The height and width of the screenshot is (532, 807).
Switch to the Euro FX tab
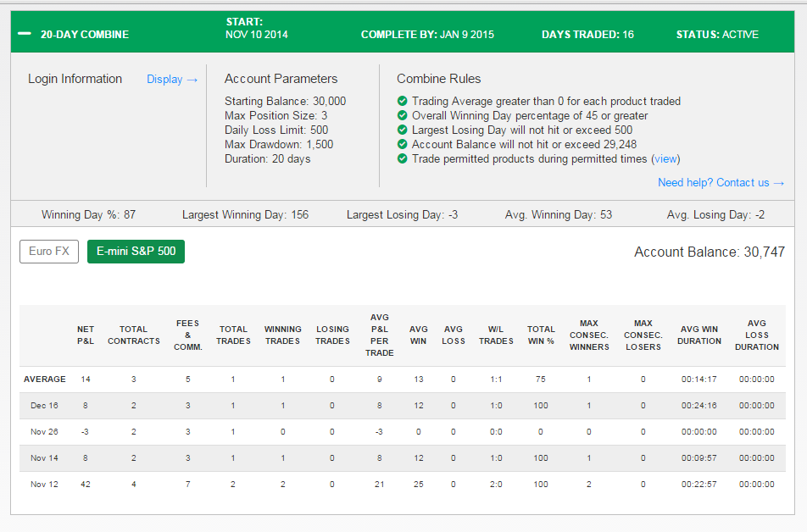[49, 252]
